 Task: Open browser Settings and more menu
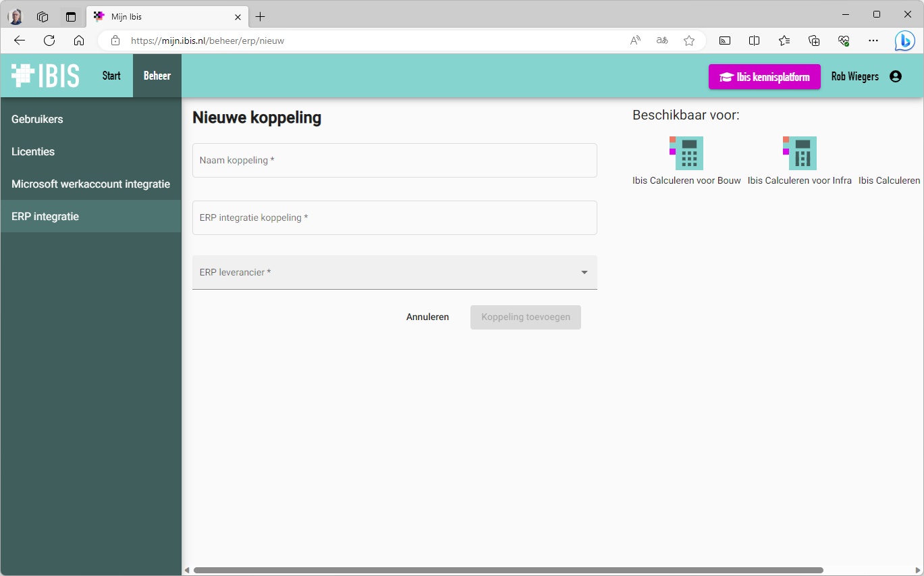pyautogui.click(x=873, y=41)
